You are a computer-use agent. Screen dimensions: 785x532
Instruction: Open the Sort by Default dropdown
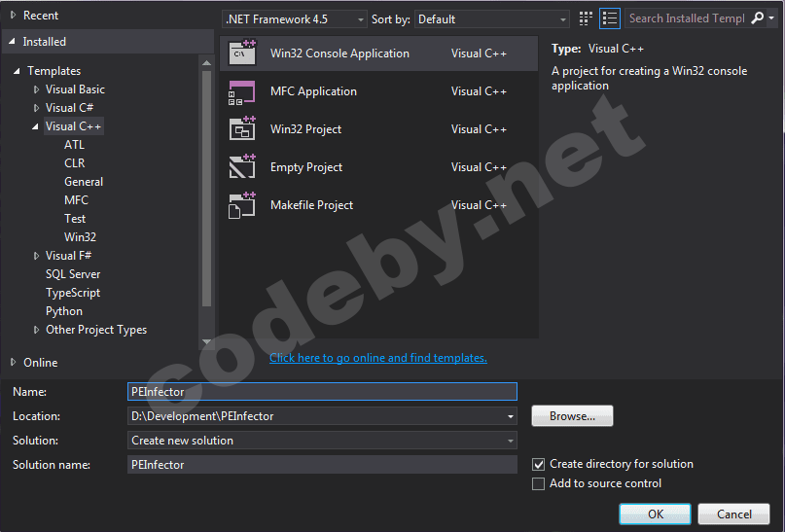[x=492, y=19]
